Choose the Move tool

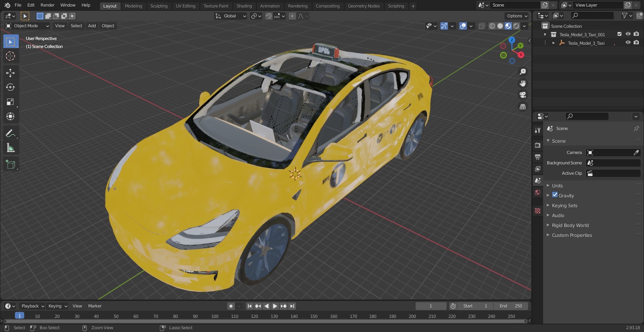point(10,73)
